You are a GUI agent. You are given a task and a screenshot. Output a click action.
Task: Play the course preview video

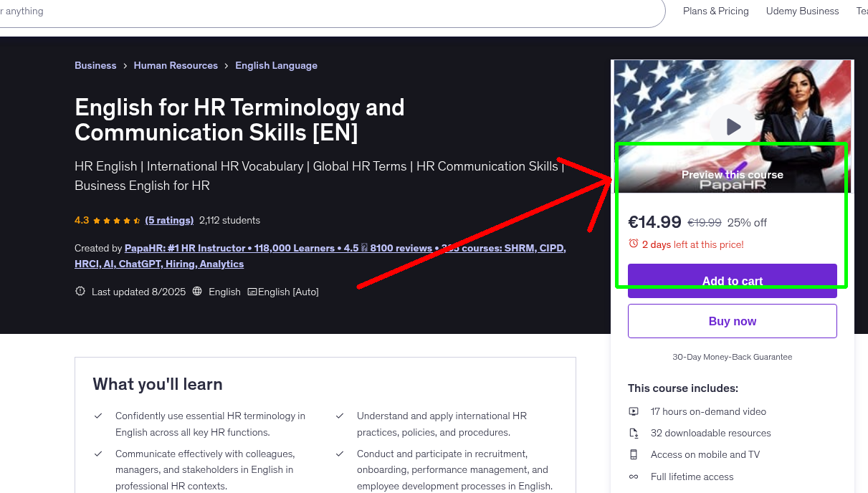(732, 126)
